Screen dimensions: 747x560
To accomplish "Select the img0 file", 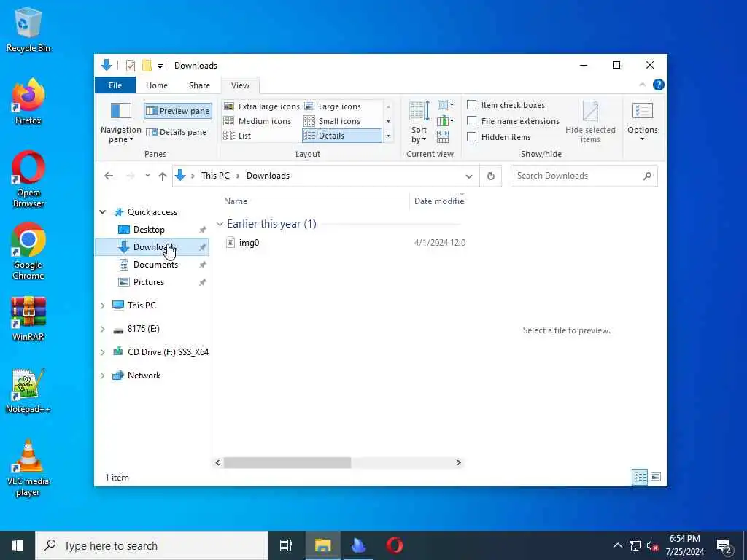I will click(x=249, y=243).
